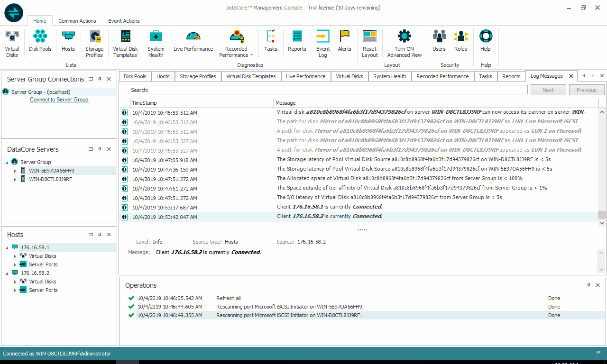Expand Server Ports under host 176.16.58.1
Image resolution: width=607 pixels, height=364 pixels.
[15, 264]
